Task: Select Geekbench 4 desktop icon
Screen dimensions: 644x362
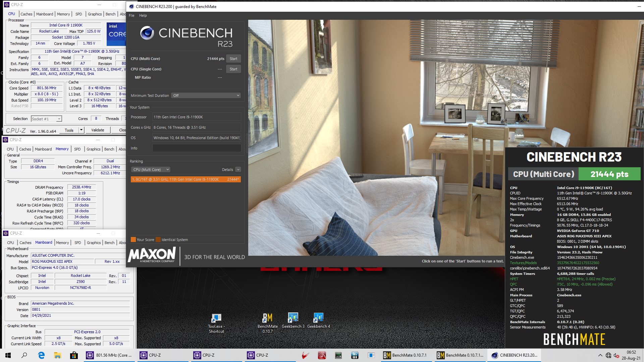Action: point(319,321)
